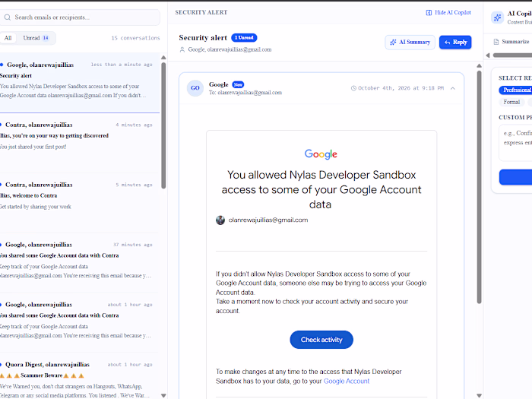Click the conversation list scrollbar thumb
The width and height of the screenshot is (532, 399).
point(163,125)
